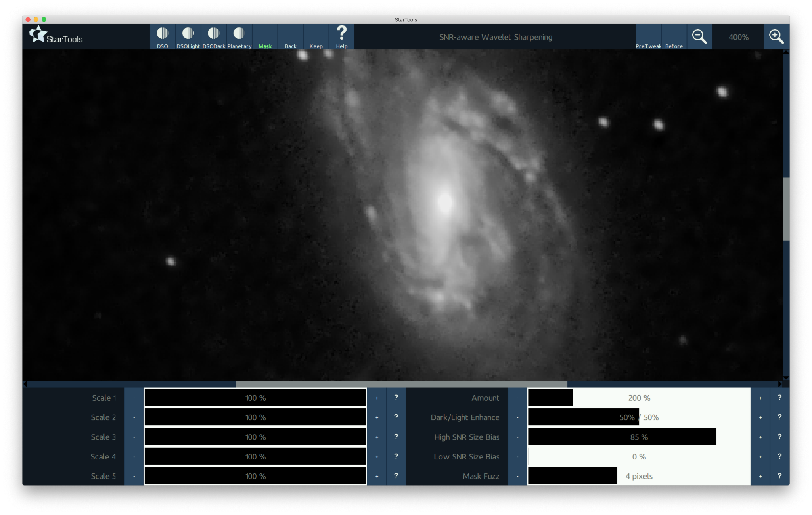
Task: Open help for High SNR Size Bias
Action: [779, 437]
